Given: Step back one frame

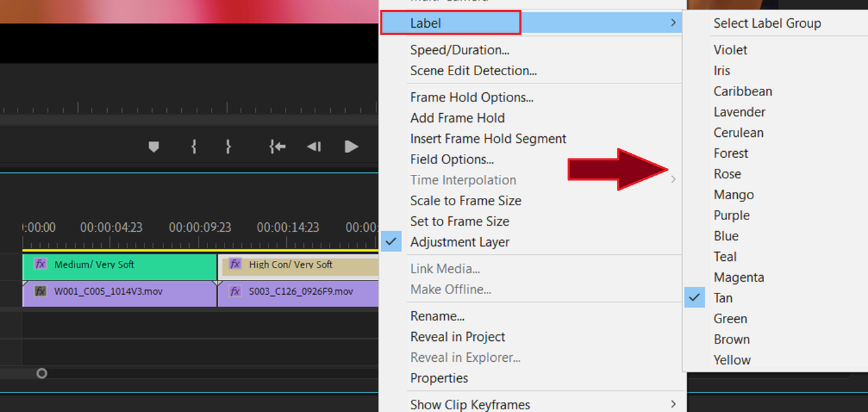Looking at the screenshot, I should click(313, 146).
